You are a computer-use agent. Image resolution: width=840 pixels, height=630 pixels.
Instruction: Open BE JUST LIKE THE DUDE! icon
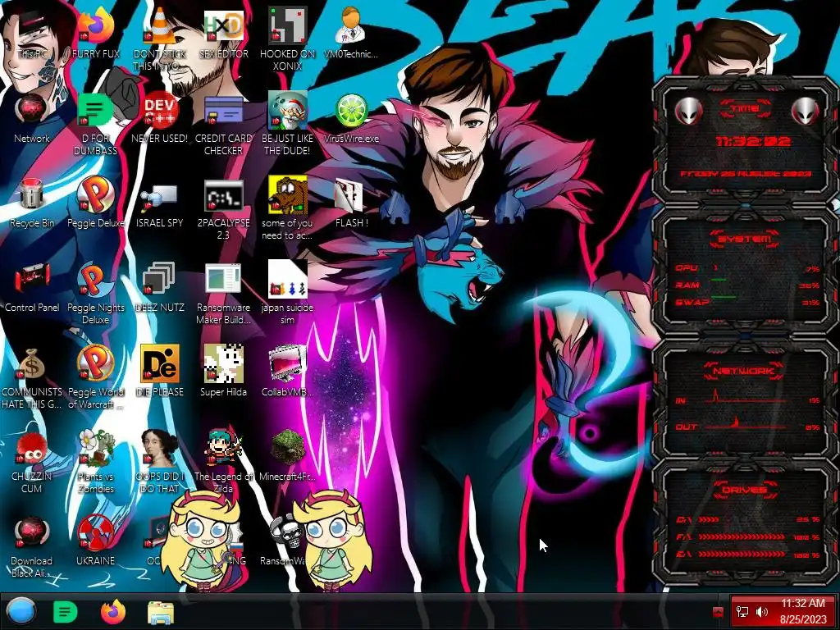288,125
